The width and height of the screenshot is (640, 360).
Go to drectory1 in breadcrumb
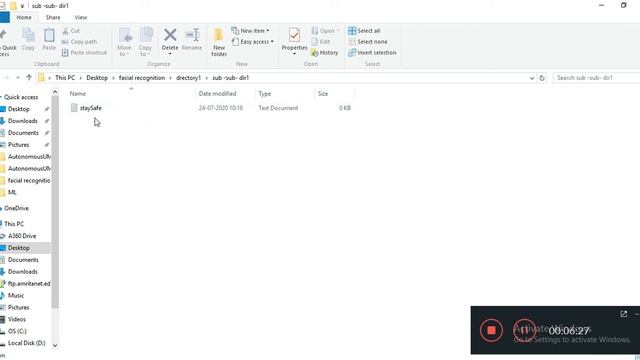189,78
